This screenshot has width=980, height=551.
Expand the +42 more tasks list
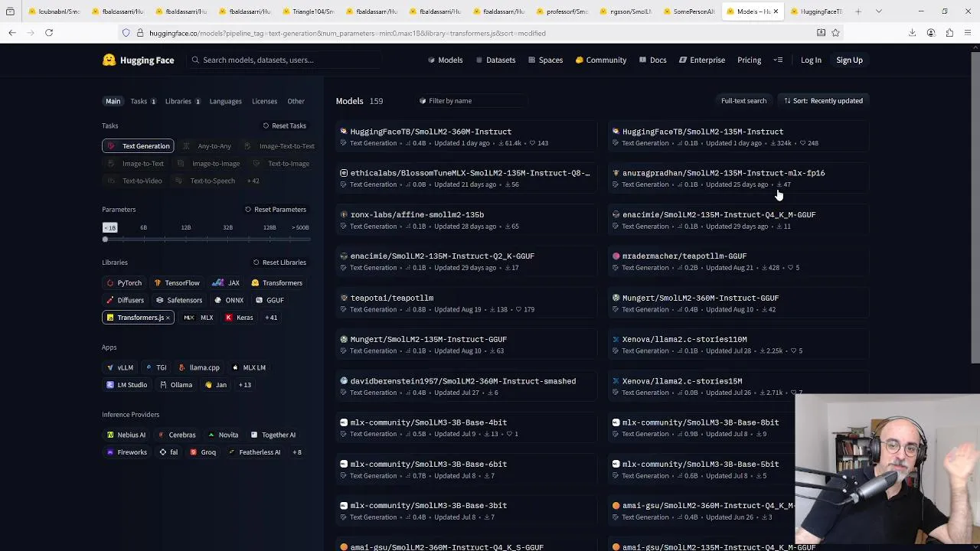[x=253, y=181]
